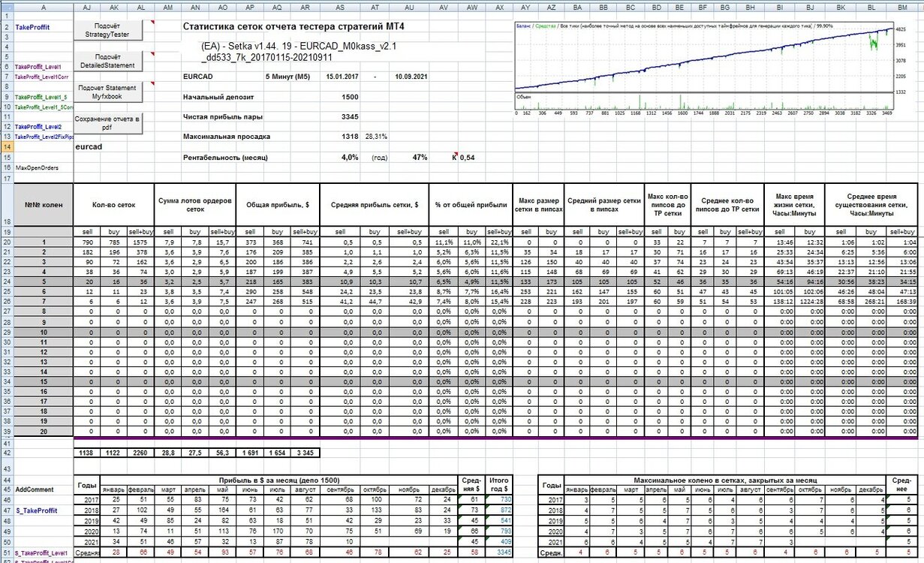Click the "(EA) - Setka v1.44. 19" report name line
Image resolution: width=924 pixels, height=563 pixels.
[299, 47]
